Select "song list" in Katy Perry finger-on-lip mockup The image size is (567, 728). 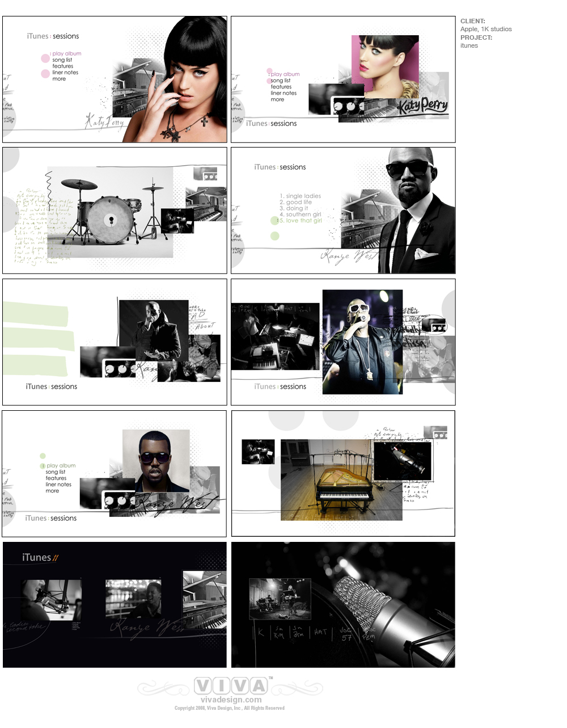tap(62, 60)
